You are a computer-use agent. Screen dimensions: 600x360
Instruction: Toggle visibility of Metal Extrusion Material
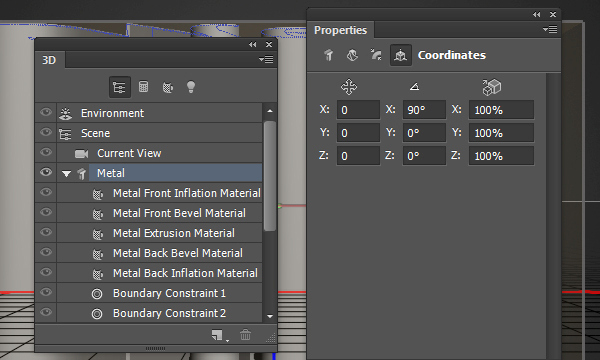click(x=46, y=232)
